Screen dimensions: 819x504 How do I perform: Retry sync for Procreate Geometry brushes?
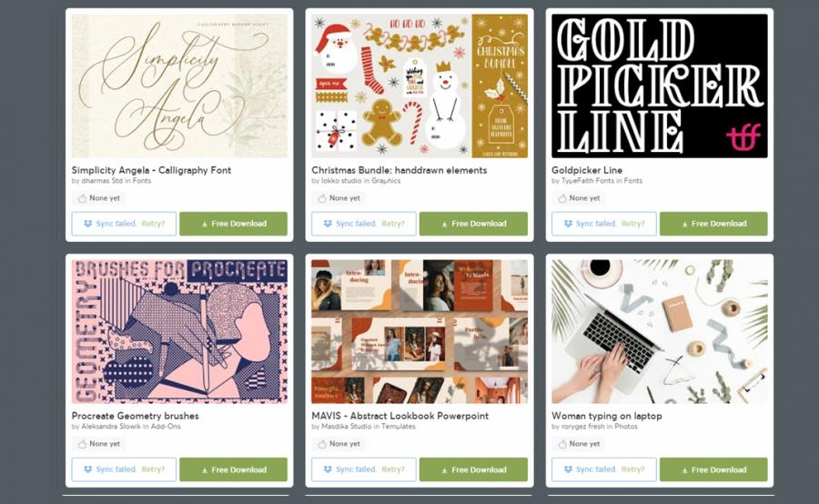click(153, 469)
